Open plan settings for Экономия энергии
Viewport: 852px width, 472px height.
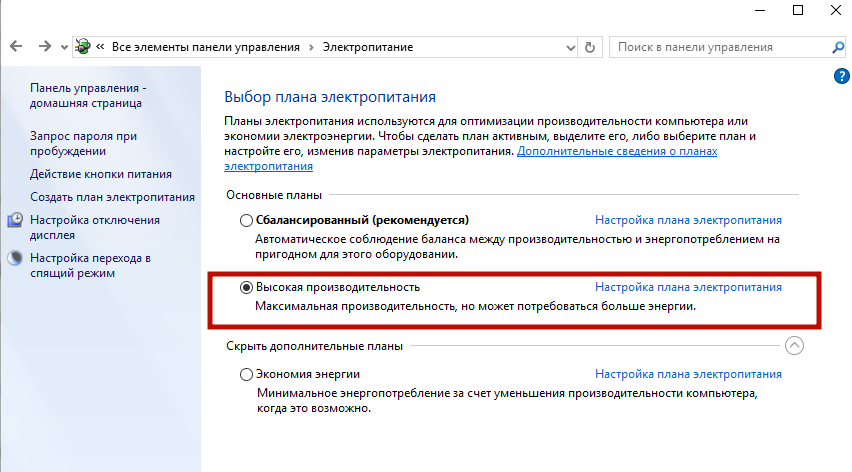pos(688,374)
